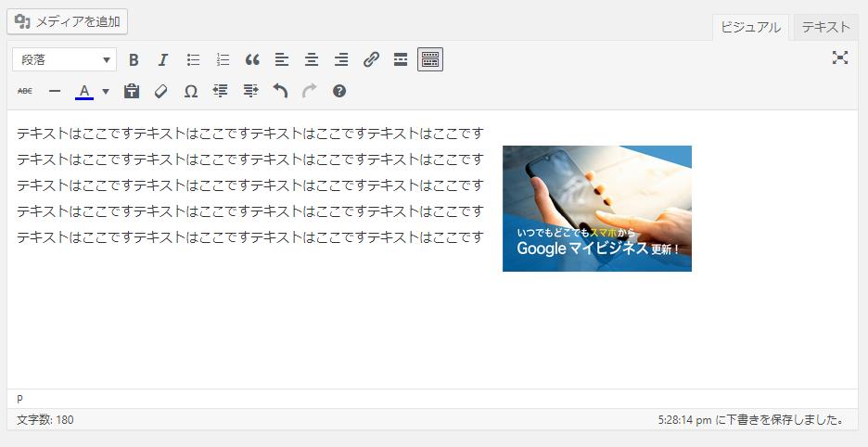Align text left

(282, 59)
